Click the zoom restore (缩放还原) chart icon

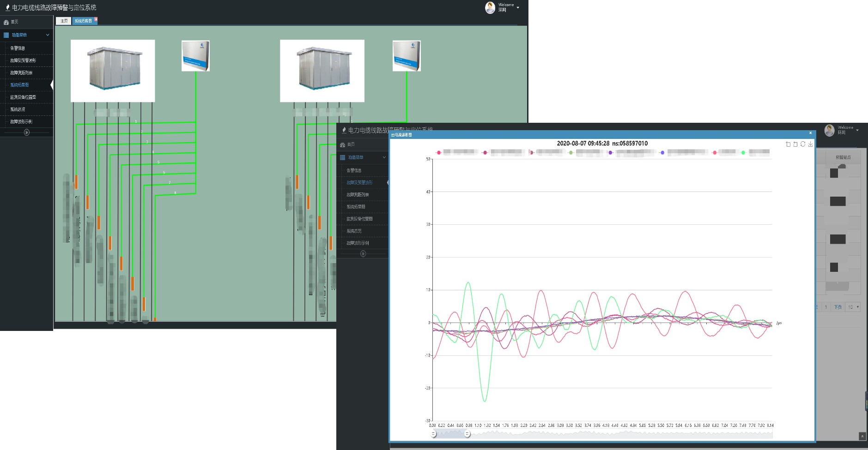(795, 144)
